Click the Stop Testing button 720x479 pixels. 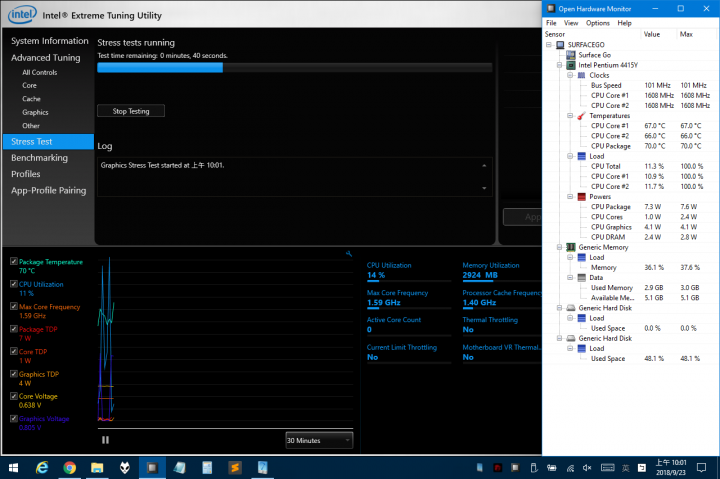pos(131,111)
